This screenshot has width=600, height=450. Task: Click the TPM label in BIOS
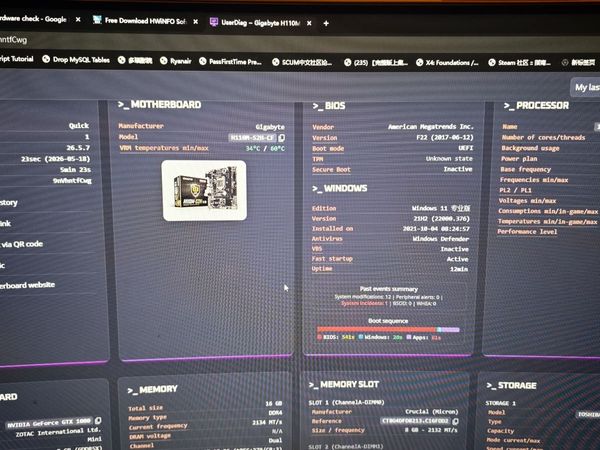coord(318,159)
